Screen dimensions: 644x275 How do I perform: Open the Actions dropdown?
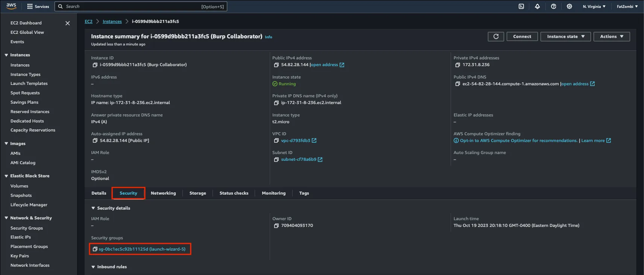612,36
